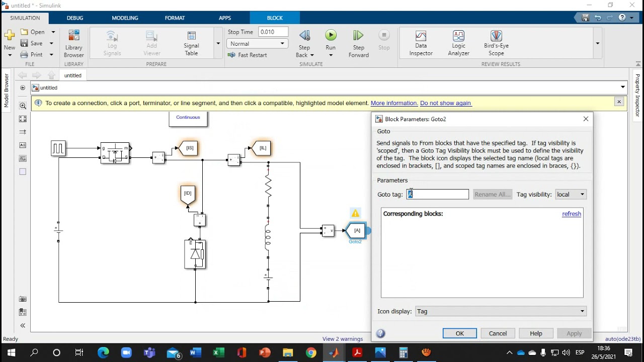Click the pulse generator block
The width and height of the screenshot is (644, 362).
coord(58,148)
